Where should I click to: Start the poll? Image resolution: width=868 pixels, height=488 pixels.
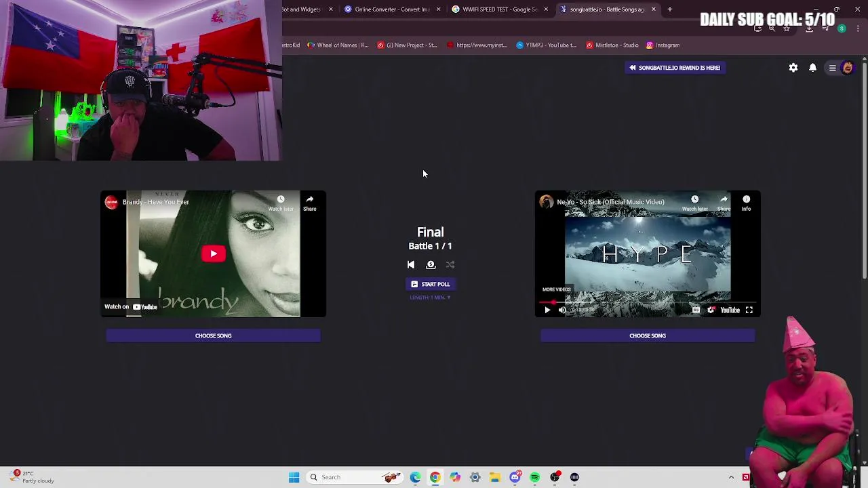pos(430,284)
